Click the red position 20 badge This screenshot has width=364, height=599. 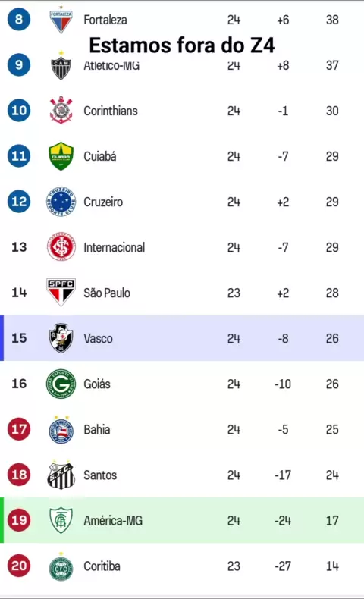pos(19,566)
